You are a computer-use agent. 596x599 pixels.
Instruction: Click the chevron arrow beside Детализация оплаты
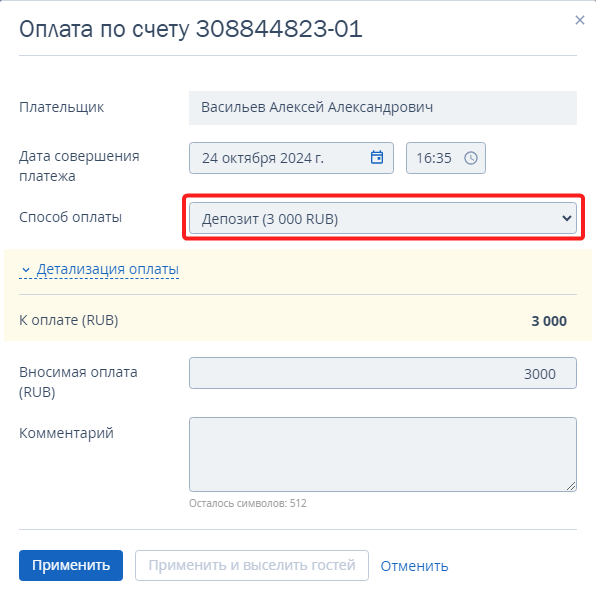pos(26,270)
